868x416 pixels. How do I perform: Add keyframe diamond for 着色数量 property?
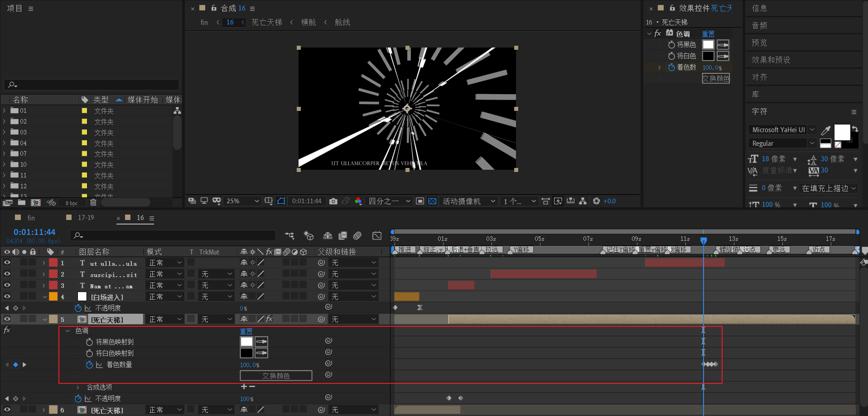(15, 365)
